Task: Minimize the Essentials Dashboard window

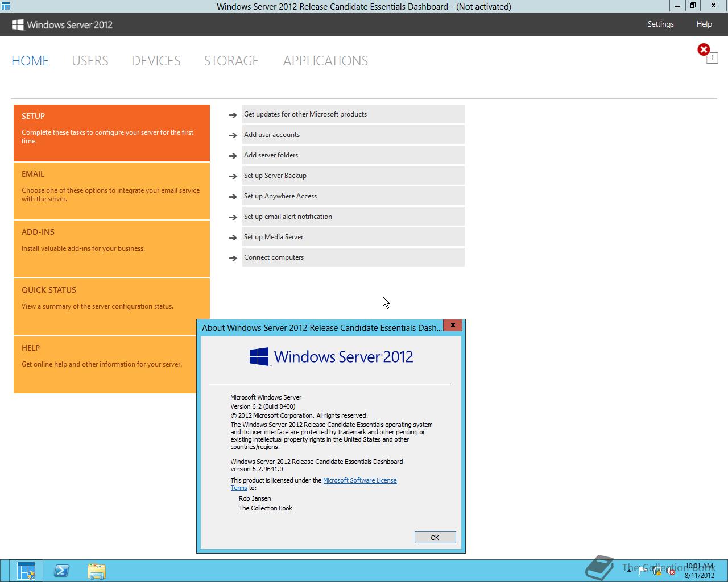Action: coord(677,6)
